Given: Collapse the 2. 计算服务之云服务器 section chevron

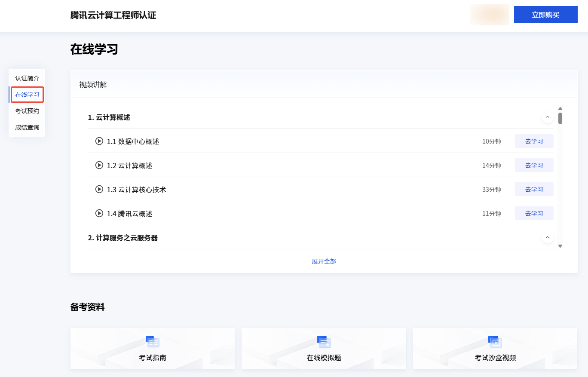Looking at the screenshot, I should tap(547, 237).
